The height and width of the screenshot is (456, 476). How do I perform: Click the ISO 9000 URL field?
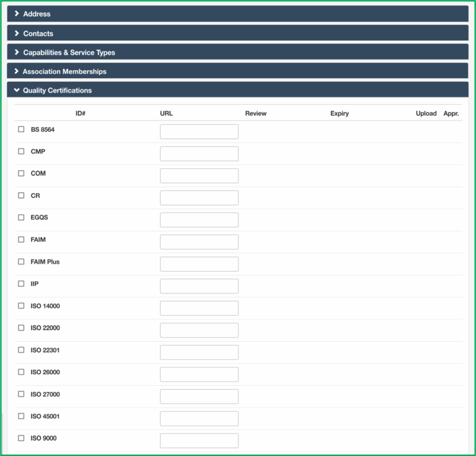tap(199, 440)
